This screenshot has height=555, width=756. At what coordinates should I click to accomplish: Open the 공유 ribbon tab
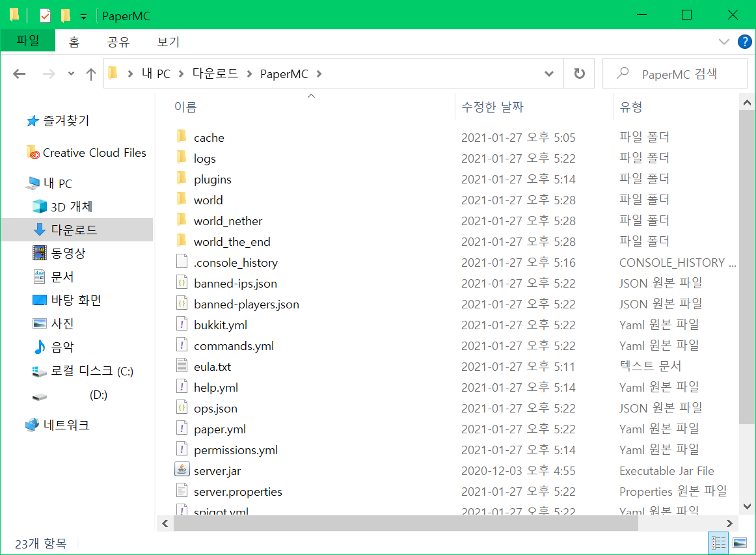[118, 42]
